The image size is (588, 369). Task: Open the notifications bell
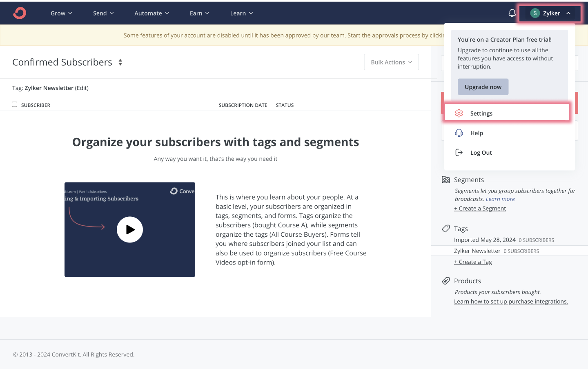512,13
